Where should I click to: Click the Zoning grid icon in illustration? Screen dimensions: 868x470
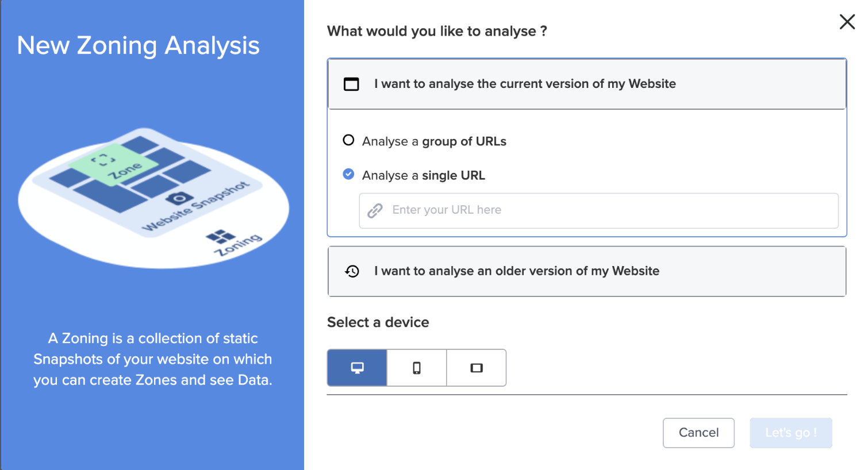coord(221,236)
